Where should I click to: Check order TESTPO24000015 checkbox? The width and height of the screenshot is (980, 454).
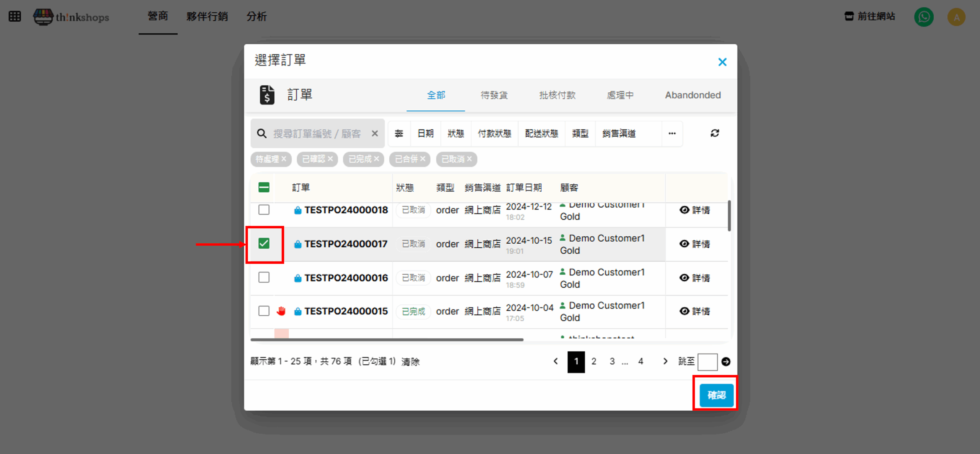point(264,311)
